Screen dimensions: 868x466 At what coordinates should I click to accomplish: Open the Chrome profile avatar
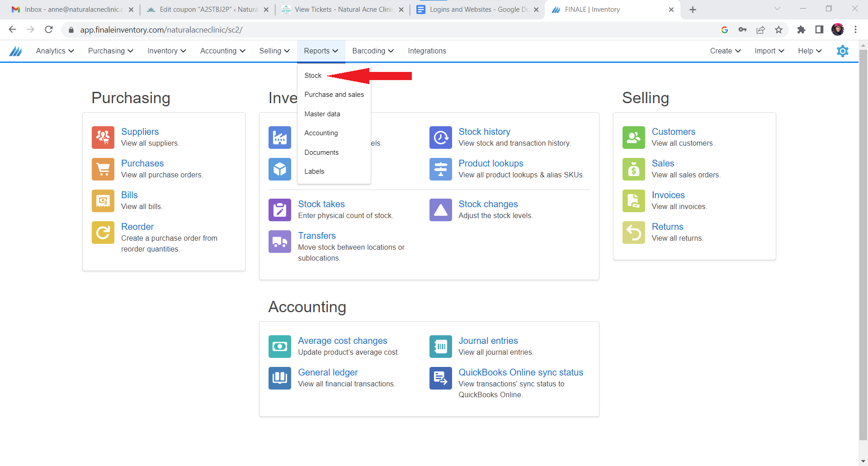point(838,30)
